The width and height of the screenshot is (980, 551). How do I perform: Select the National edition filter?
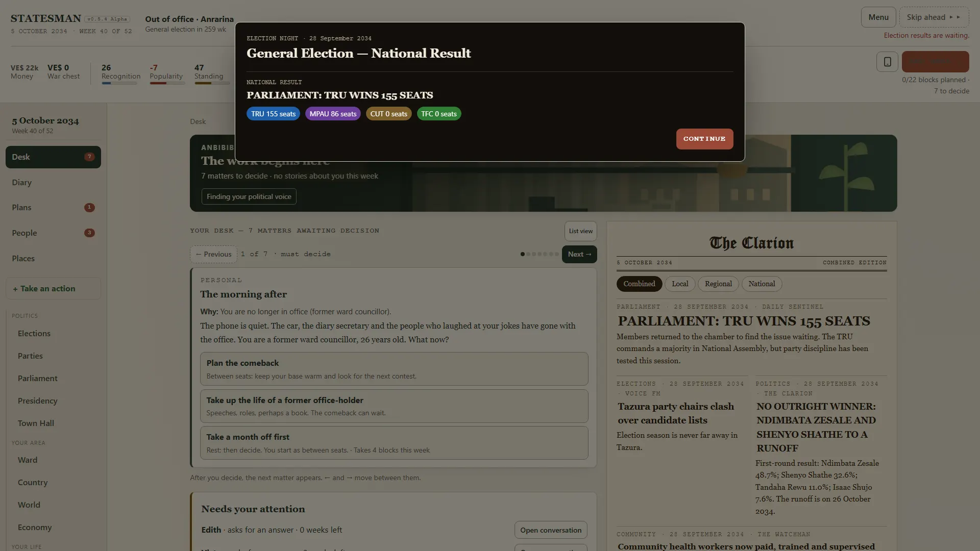(762, 284)
